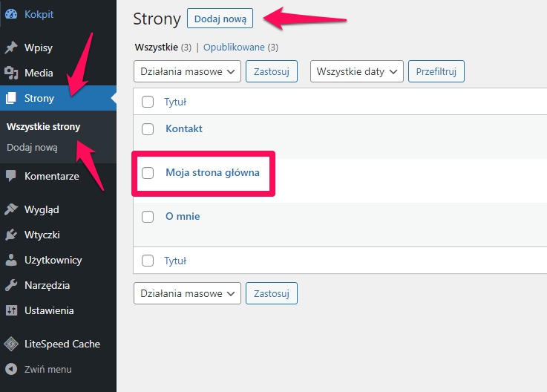Tick the checkbox next to Kontakt
Image resolution: width=547 pixels, height=392 pixels.
148,128
